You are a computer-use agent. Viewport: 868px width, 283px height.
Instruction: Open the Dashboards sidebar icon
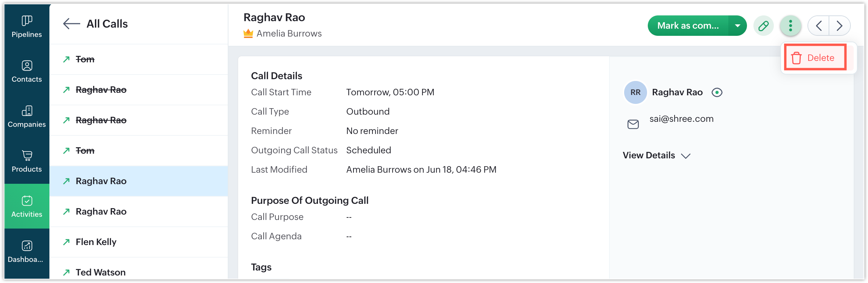[27, 251]
